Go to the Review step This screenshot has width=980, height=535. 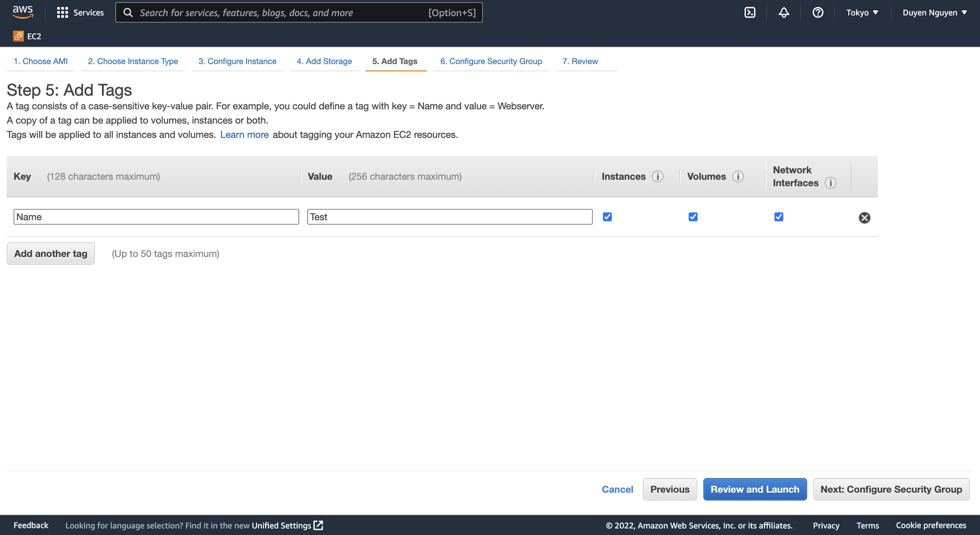(580, 61)
